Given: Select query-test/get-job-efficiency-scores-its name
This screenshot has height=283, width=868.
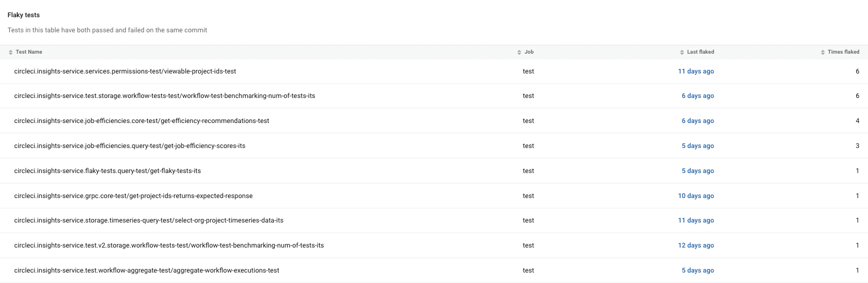Looking at the screenshot, I should (x=130, y=146).
